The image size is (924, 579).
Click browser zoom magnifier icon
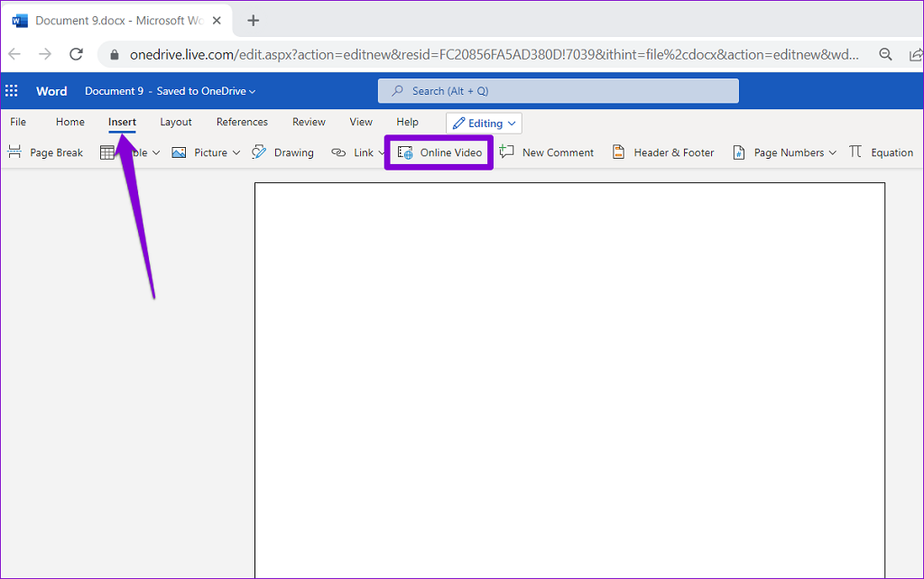click(886, 54)
